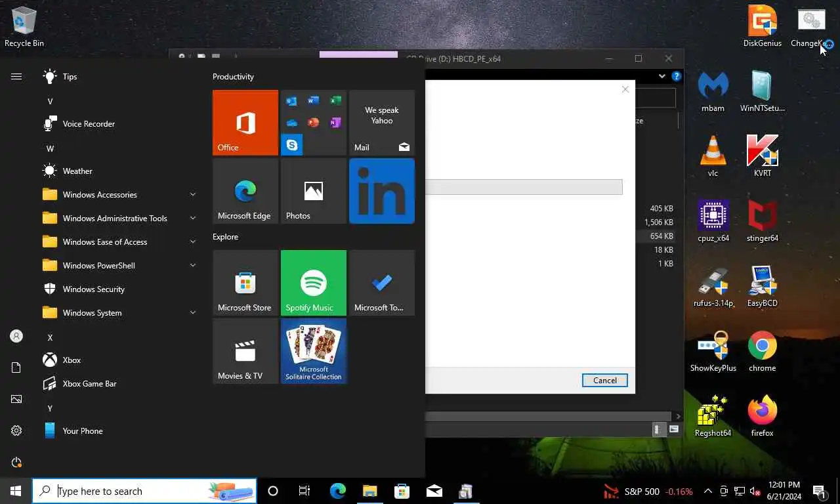
Task: Click the Productivity group header
Action: pyautogui.click(x=233, y=77)
